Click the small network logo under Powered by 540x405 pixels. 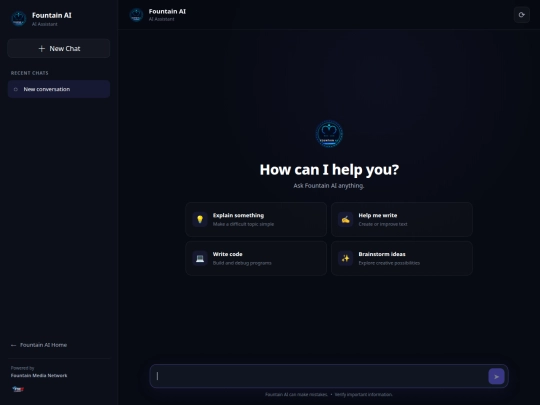pyautogui.click(x=18, y=389)
